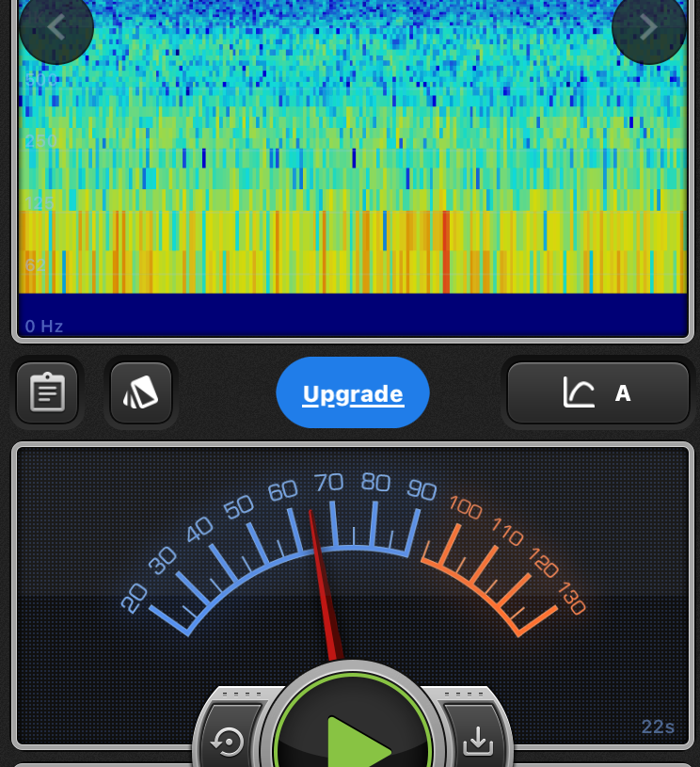Click the weighting curve graph icon
Screen dimensions: 700x767
(x=579, y=392)
